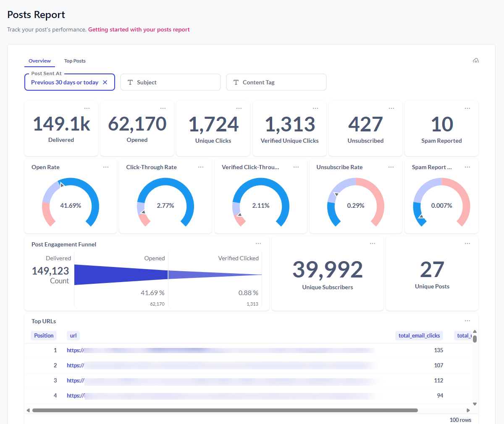Select the Overview tab
The width and height of the screenshot is (504, 424).
click(39, 61)
